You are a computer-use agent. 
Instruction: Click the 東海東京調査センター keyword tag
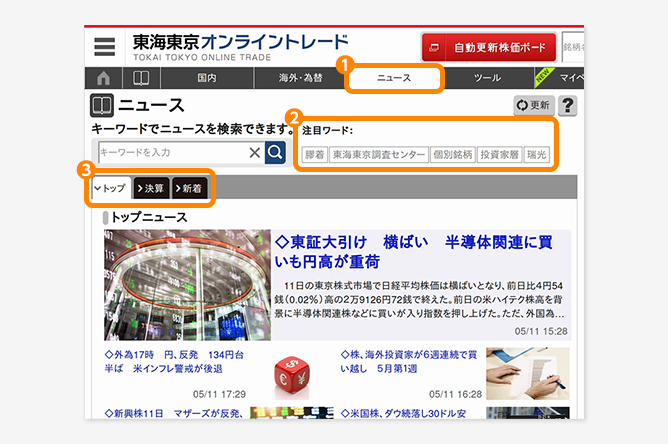tap(379, 154)
